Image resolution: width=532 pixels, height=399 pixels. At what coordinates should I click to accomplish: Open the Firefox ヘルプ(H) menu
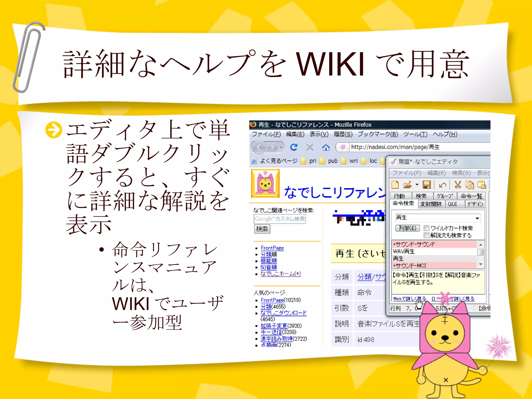coord(445,134)
